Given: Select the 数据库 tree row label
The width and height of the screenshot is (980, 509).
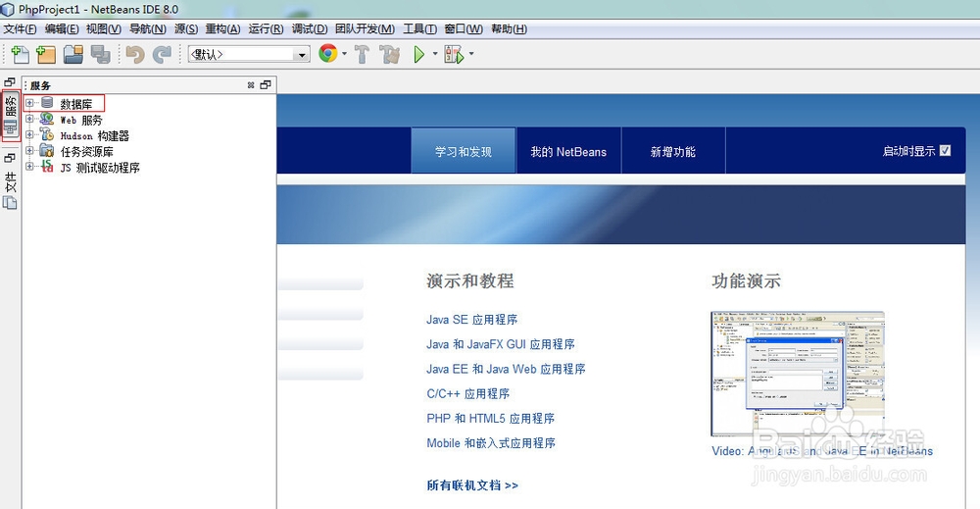Looking at the screenshot, I should [x=76, y=104].
